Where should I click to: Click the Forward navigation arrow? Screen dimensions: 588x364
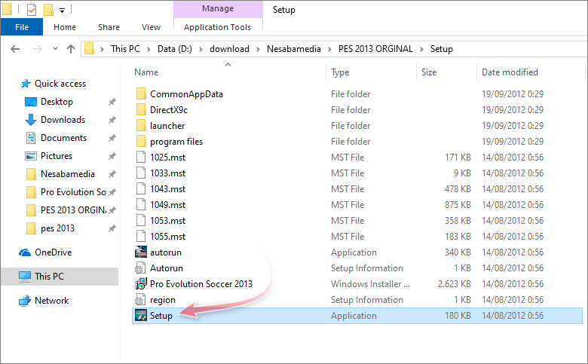(37, 49)
